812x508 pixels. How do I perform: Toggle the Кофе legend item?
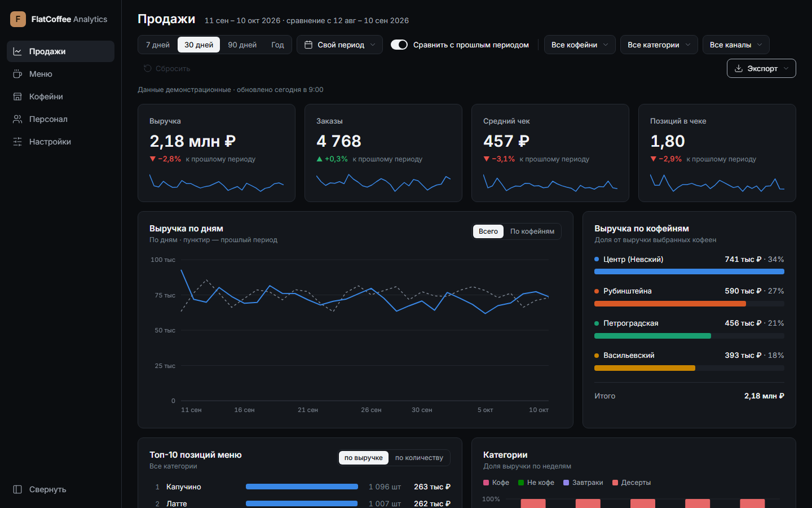tap(496, 483)
